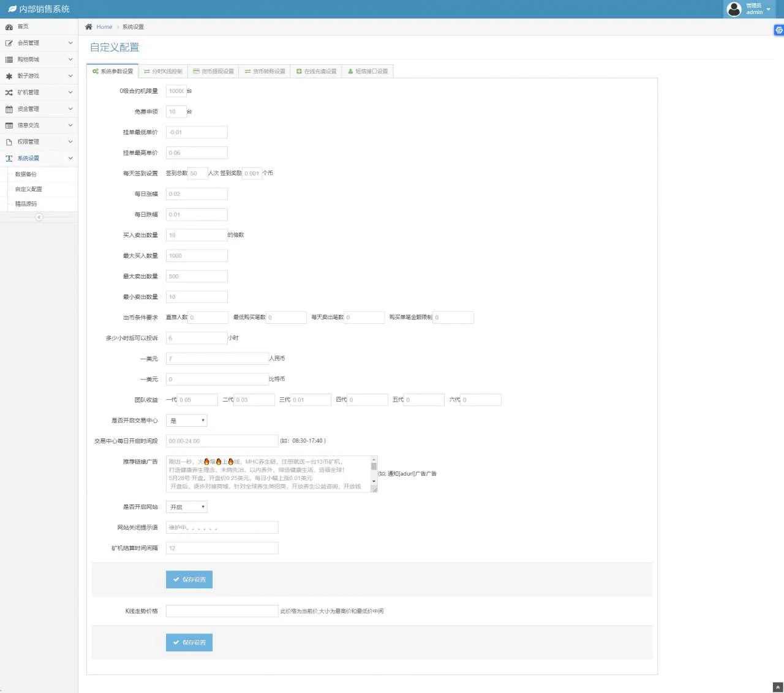Click the first 保存设置 button
This screenshot has width=784, height=693.
coord(189,580)
